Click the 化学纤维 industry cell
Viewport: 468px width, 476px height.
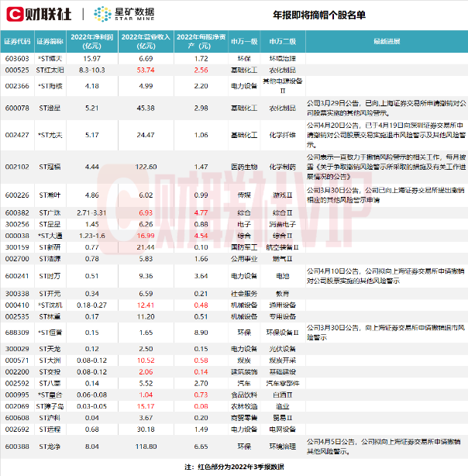(x=283, y=135)
